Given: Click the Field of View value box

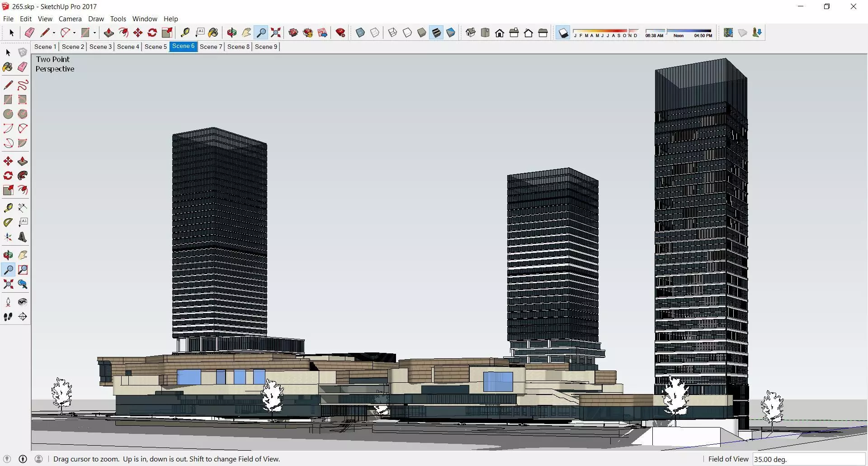Looking at the screenshot, I should [x=809, y=459].
